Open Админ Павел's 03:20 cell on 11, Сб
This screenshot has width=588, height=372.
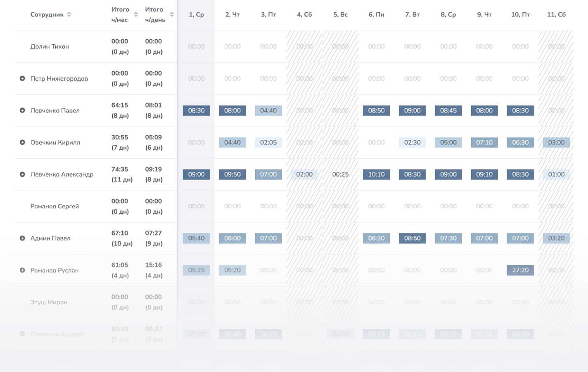click(556, 238)
